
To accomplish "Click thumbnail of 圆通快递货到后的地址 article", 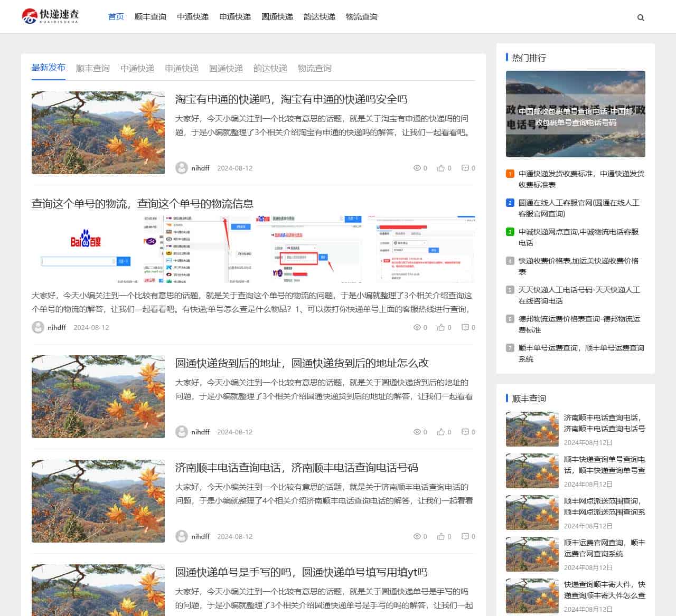I will click(x=98, y=396).
